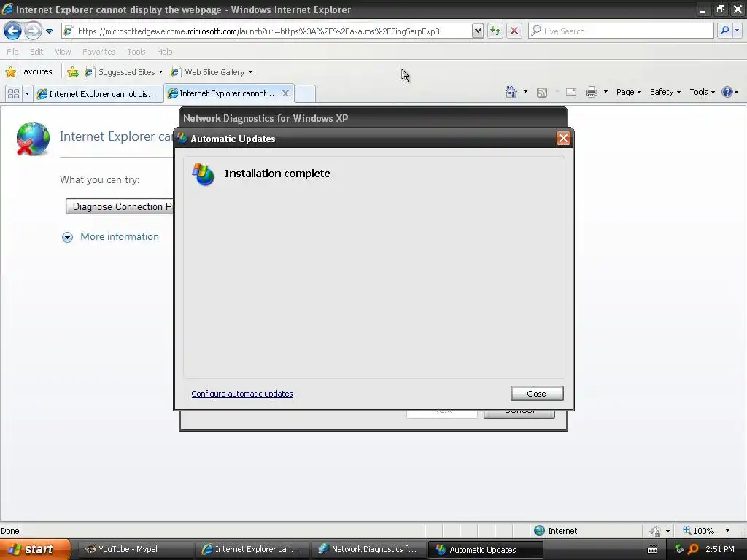Open the Edit menu
747x560 pixels.
[36, 52]
